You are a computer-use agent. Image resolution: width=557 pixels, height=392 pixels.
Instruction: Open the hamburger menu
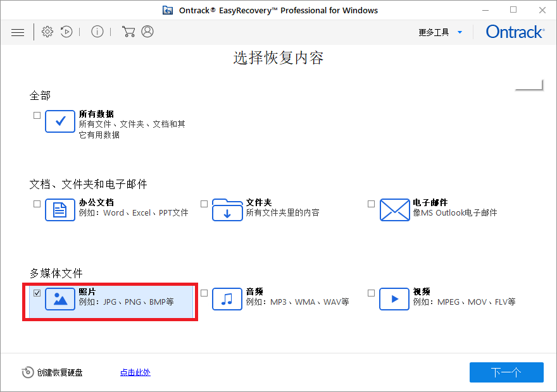click(18, 32)
